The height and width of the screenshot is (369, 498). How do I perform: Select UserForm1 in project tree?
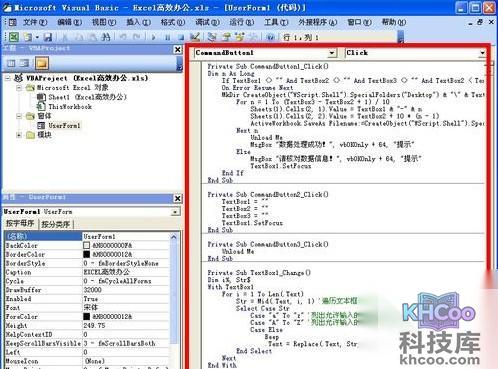click(x=64, y=126)
